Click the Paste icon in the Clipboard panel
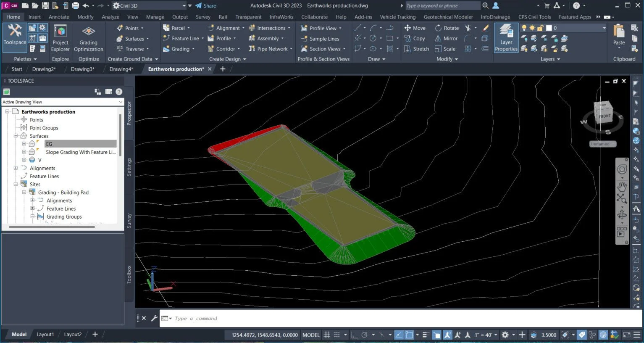The image size is (644, 343). [618, 34]
